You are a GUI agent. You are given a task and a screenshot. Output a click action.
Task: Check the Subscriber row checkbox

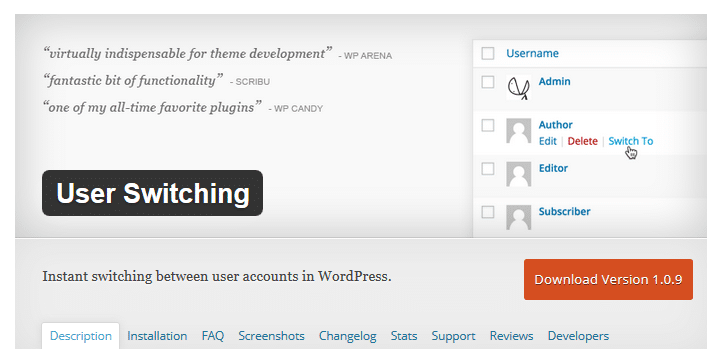(488, 212)
